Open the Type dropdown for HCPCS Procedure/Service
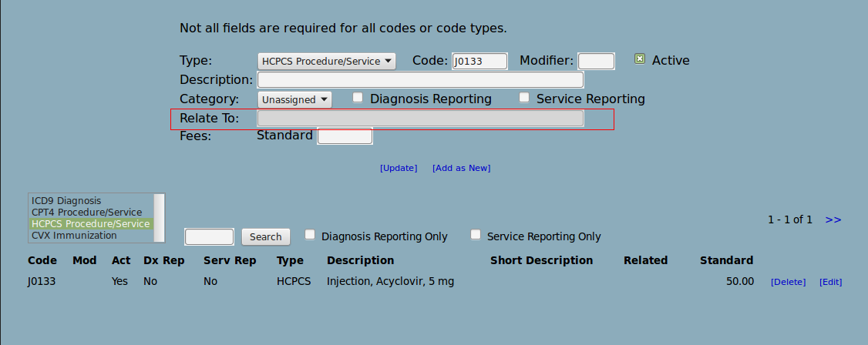This screenshot has width=868, height=345. [x=327, y=61]
